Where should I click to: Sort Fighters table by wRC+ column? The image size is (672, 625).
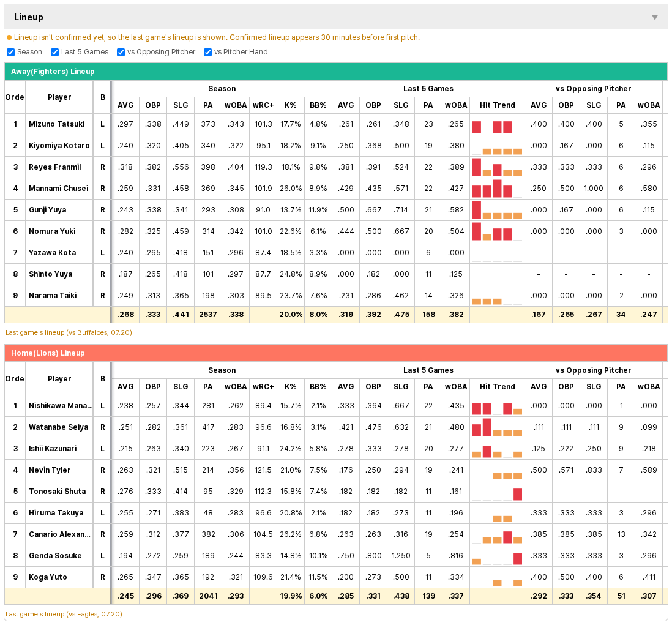[x=263, y=105]
